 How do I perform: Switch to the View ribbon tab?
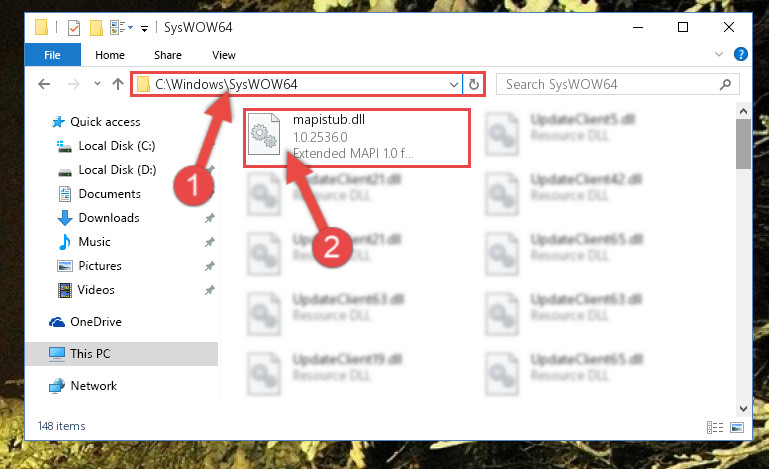[x=224, y=55]
